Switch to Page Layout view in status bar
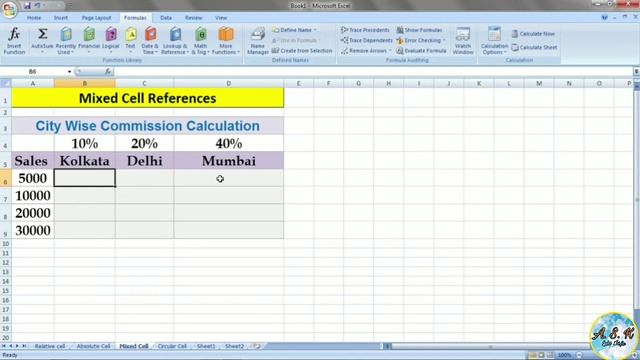Screen dimensions: 640x360 click(542, 355)
